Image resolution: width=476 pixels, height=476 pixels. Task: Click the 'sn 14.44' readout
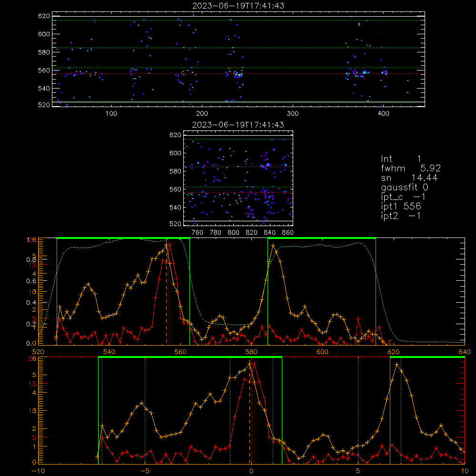409,178
